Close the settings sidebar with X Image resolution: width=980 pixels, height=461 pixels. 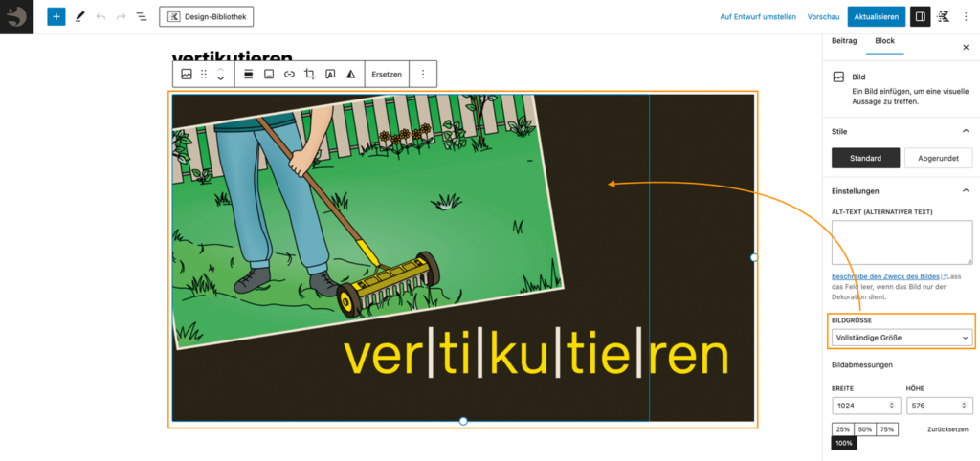(x=966, y=48)
